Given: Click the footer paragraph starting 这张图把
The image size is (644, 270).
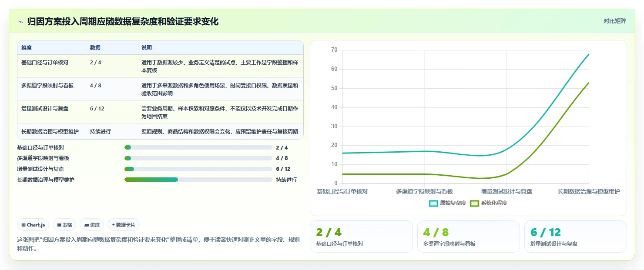Looking at the screenshot, I should [x=158, y=244].
